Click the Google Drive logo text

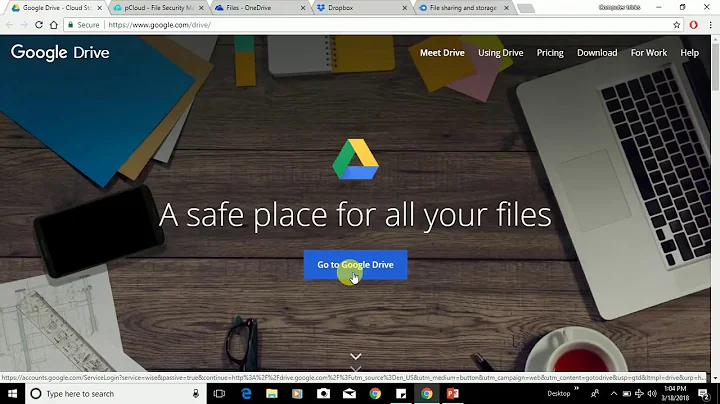coord(60,53)
